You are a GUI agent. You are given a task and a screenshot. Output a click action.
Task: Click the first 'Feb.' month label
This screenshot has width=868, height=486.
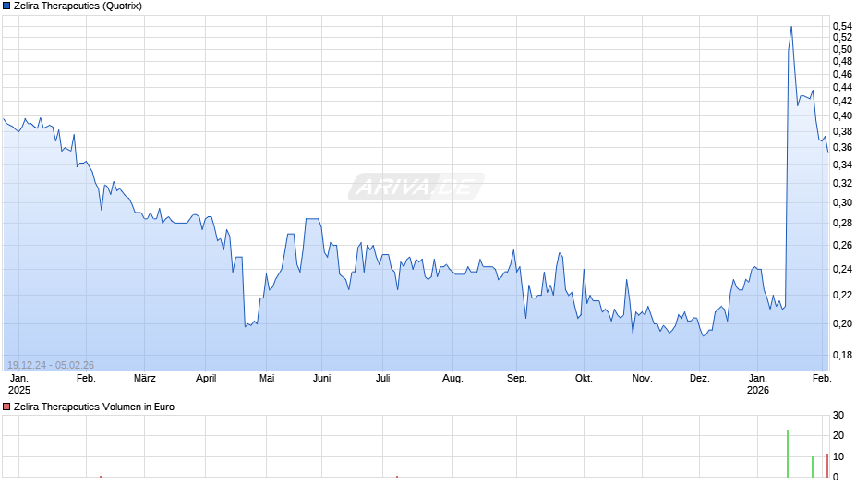(x=87, y=379)
